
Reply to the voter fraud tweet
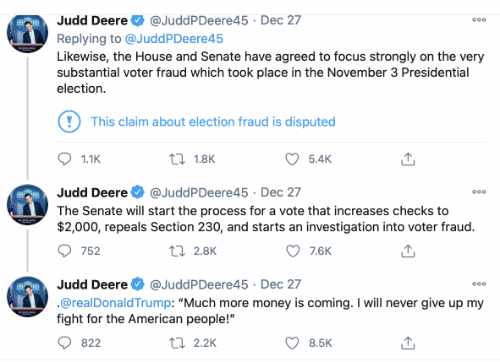[x=64, y=159]
